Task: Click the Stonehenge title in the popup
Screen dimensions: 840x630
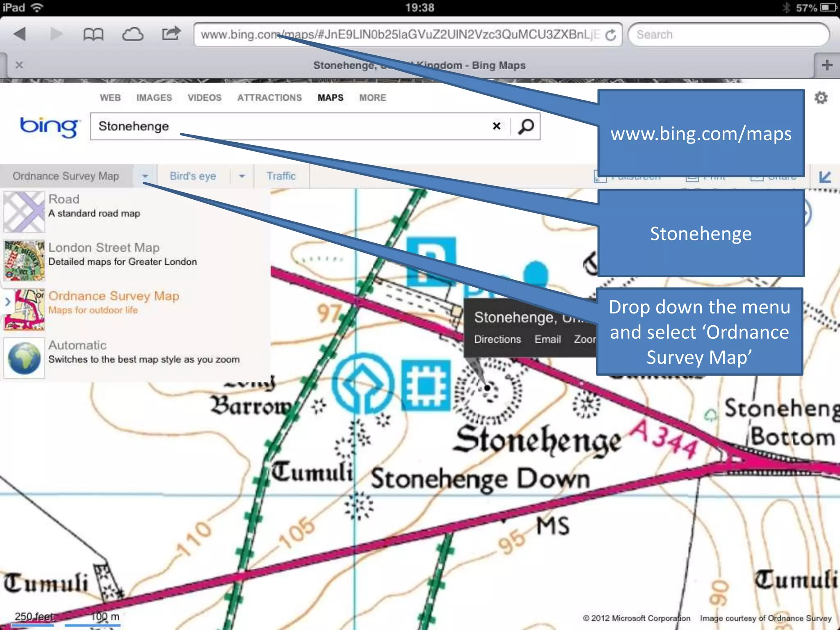Action: [x=533, y=317]
